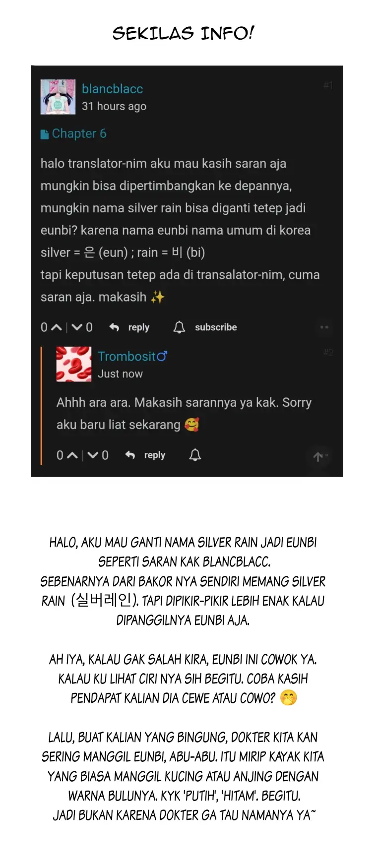The image size is (377, 868).
Task: Upvote Trombosit's reply
Action: (x=72, y=455)
